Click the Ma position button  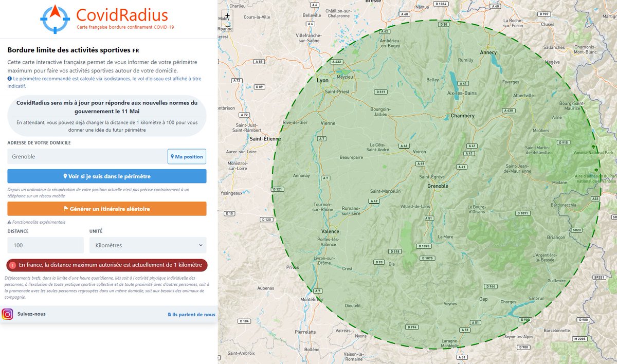pyautogui.click(x=187, y=157)
